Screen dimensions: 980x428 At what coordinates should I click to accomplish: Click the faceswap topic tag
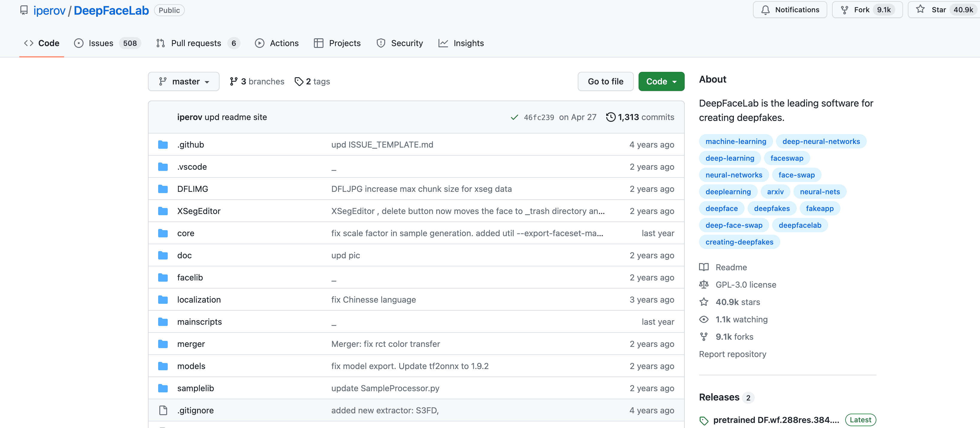[787, 158]
